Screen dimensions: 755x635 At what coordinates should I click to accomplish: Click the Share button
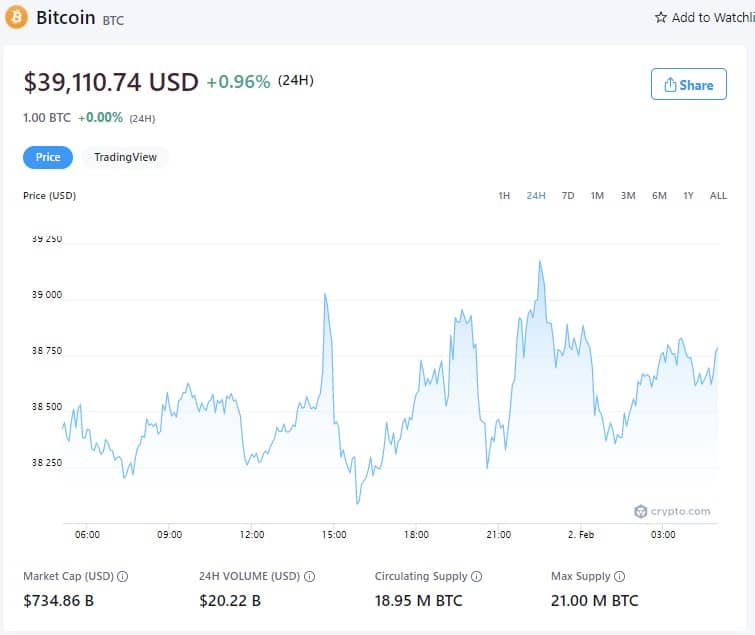click(689, 84)
